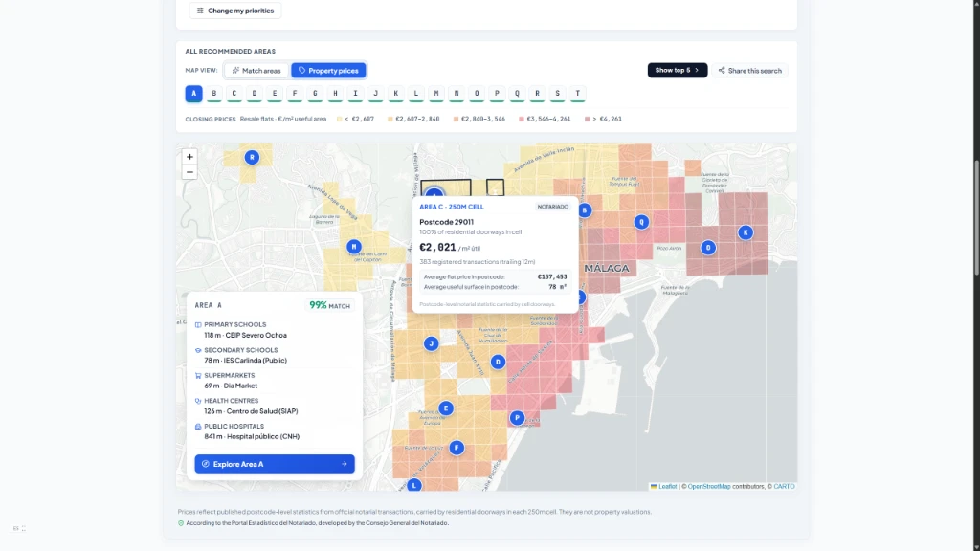The width and height of the screenshot is (980, 551).
Task: Select area tab H
Action: coord(335,94)
